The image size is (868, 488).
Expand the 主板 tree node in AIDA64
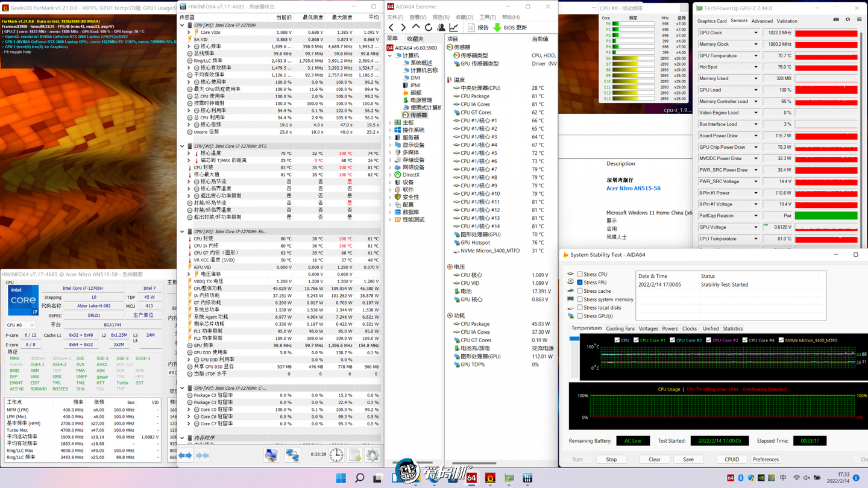(391, 123)
